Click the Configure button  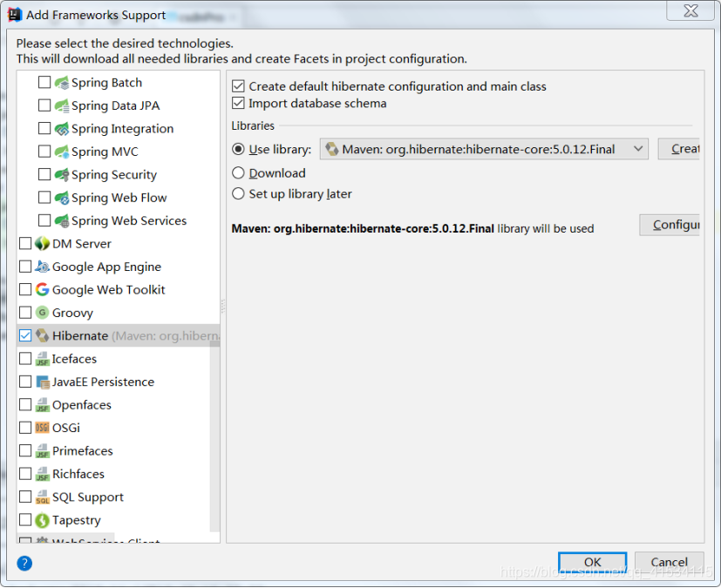pos(670,225)
